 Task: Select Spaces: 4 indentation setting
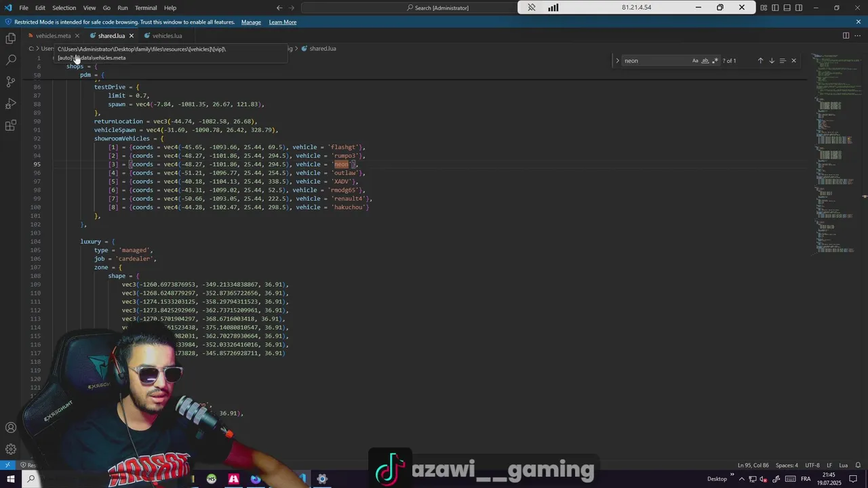(x=787, y=465)
